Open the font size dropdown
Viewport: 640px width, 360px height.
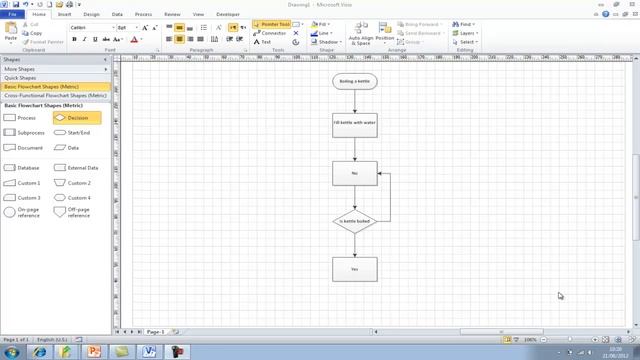click(x=137, y=27)
